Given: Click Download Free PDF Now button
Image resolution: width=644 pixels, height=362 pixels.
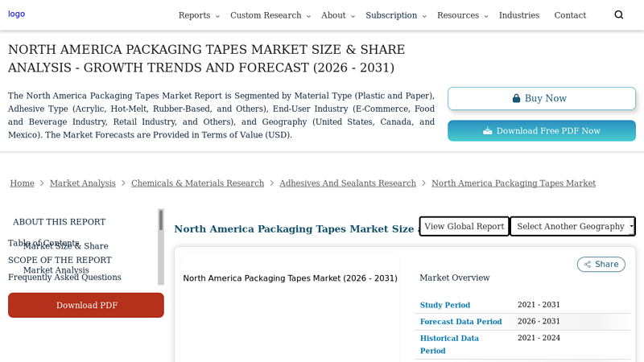Looking at the screenshot, I should click(542, 130).
